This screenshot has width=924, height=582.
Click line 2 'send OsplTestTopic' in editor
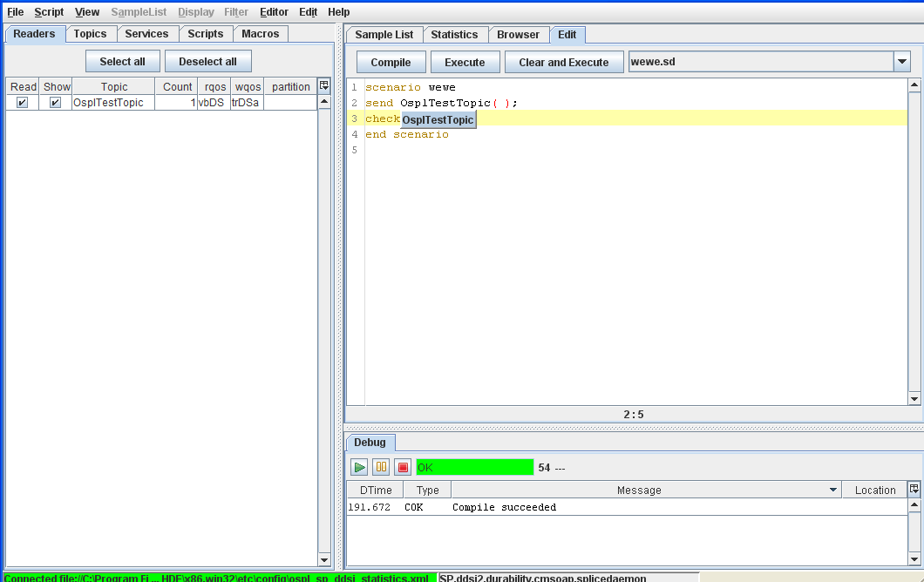point(441,103)
